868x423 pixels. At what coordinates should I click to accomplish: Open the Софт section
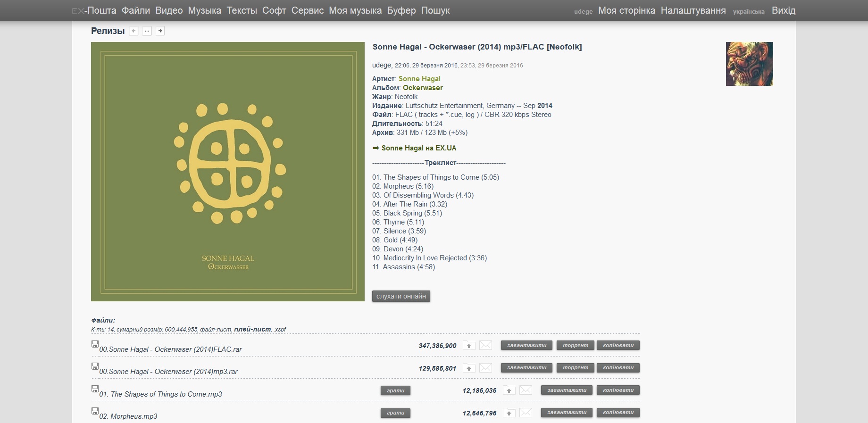[x=274, y=10]
